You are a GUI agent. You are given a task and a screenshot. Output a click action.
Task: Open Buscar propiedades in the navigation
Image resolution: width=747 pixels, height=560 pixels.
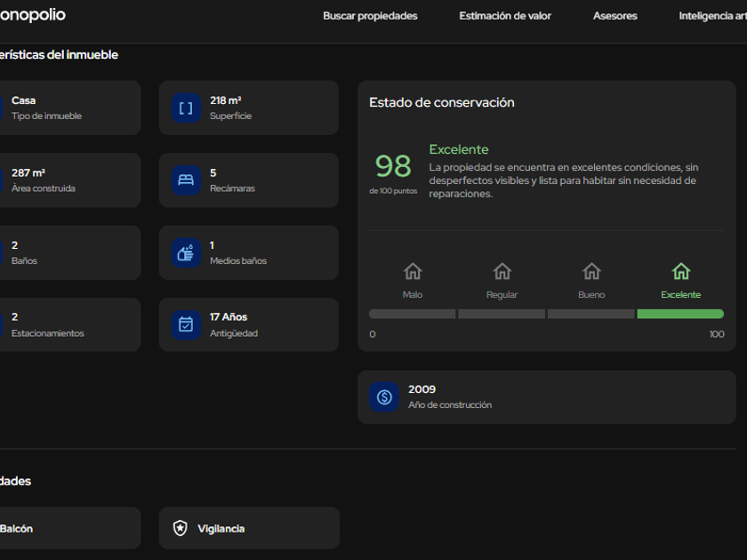click(x=370, y=16)
